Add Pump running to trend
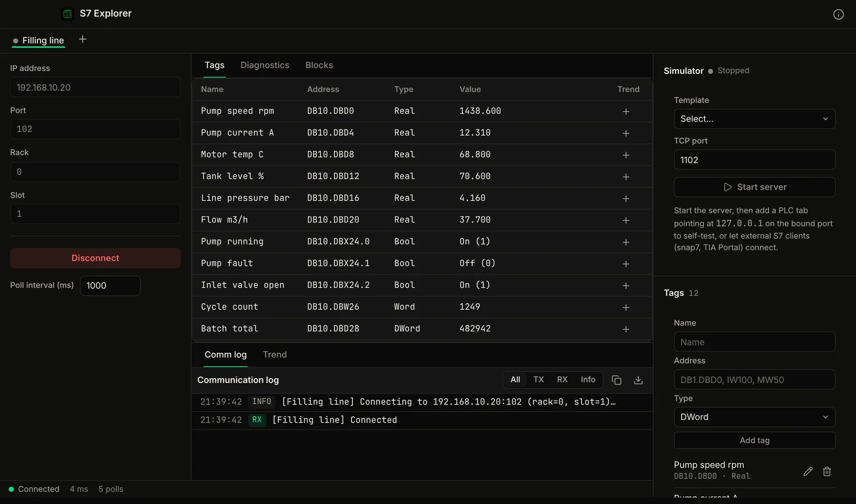856x504 pixels. [626, 242]
